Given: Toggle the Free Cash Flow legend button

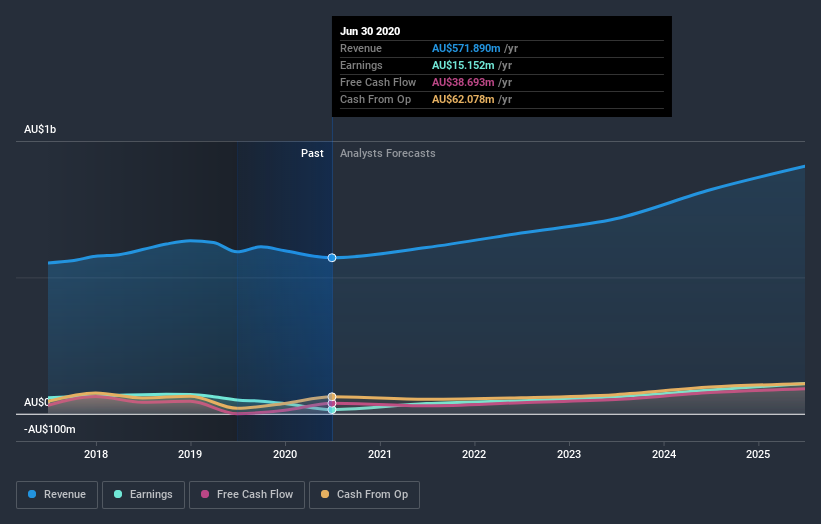Looking at the screenshot, I should click(x=247, y=495).
